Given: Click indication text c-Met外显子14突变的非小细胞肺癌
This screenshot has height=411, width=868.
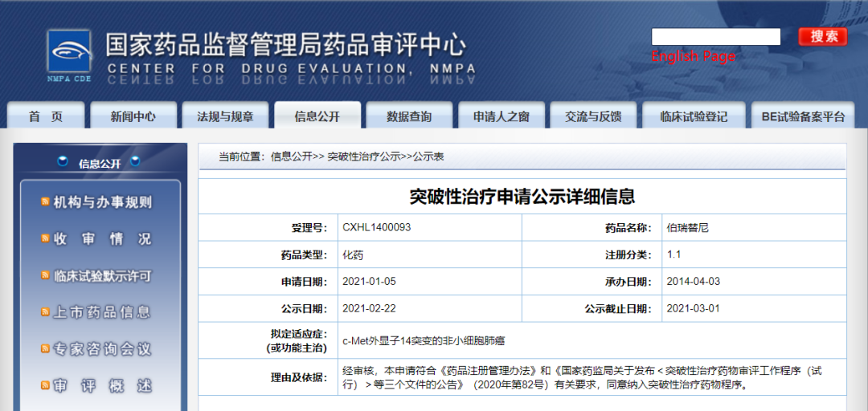Looking at the screenshot, I should [x=425, y=340].
